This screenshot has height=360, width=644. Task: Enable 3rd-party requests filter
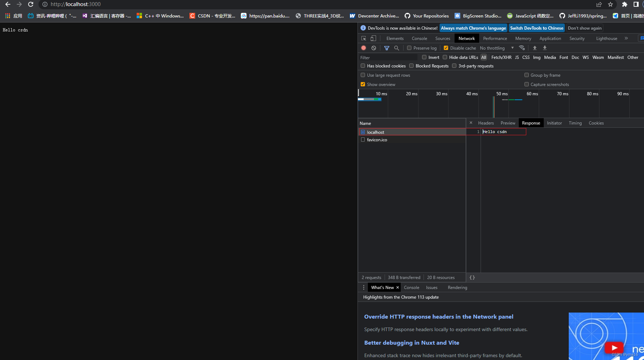coord(454,66)
